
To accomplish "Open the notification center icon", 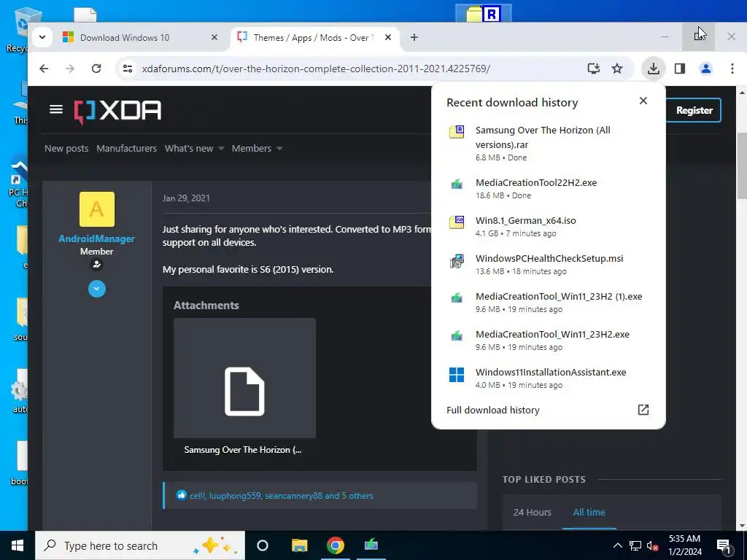I will pyautogui.click(x=723, y=545).
